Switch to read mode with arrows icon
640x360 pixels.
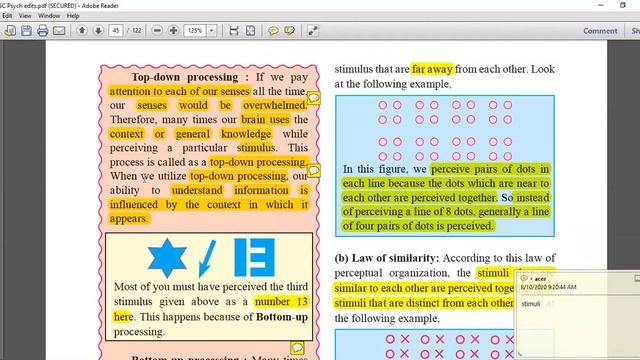click(x=313, y=31)
